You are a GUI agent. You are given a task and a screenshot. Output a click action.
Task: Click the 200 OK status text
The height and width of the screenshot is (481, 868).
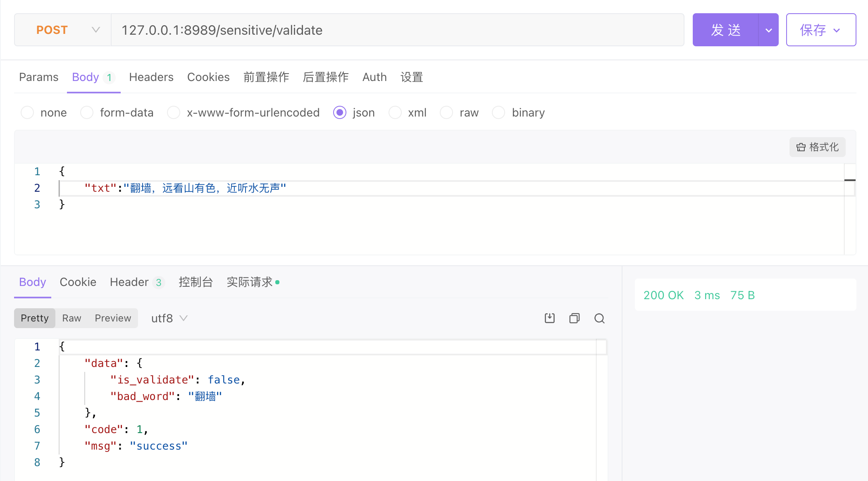tap(663, 295)
